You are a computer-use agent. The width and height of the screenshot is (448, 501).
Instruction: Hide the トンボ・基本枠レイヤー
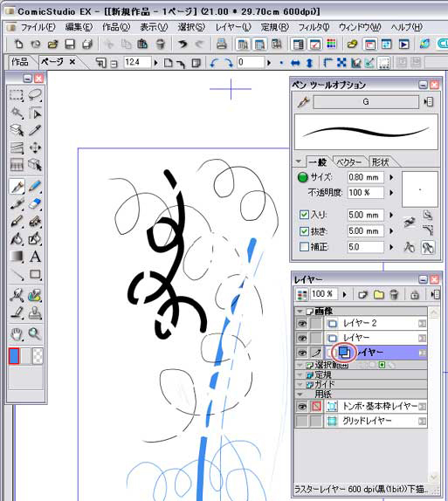tap(302, 407)
